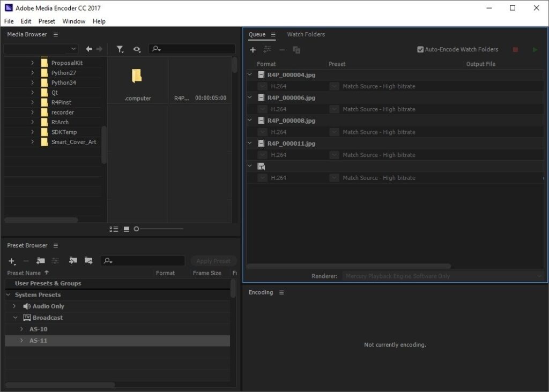Click Remove source minus icon in Queue
The width and height of the screenshot is (549, 392).
(281, 50)
